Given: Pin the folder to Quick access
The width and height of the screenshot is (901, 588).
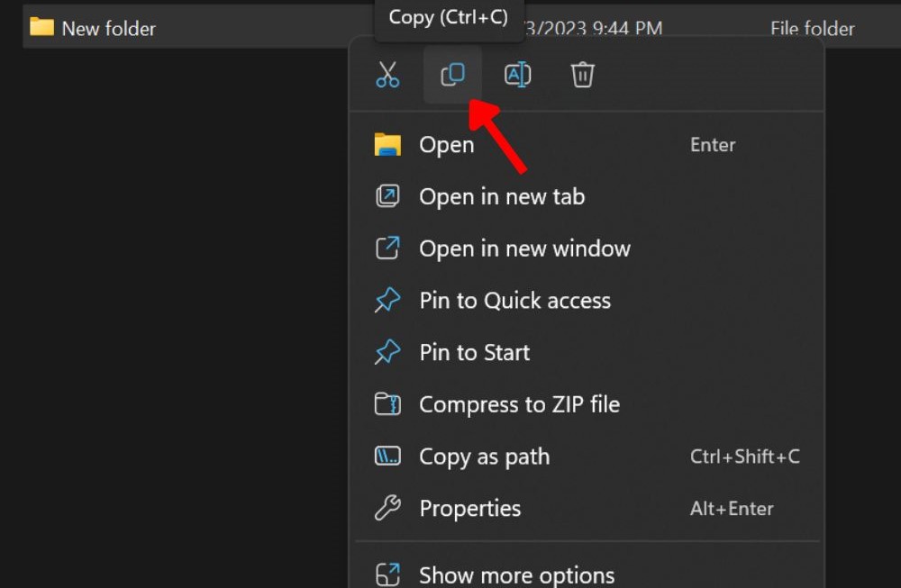Looking at the screenshot, I should coord(514,300).
